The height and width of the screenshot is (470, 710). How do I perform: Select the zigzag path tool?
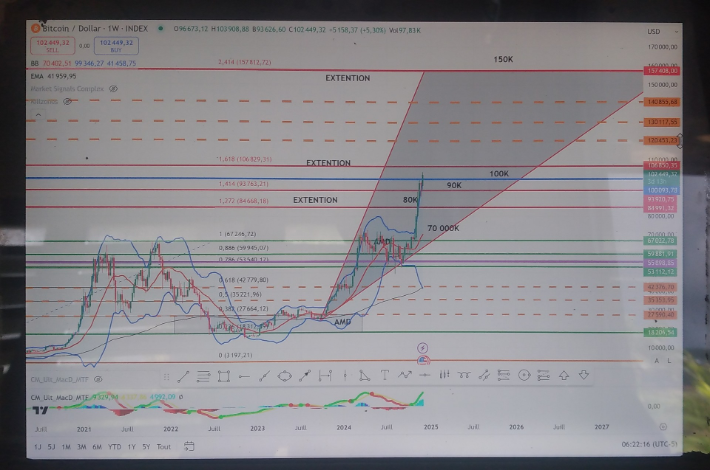pos(404,375)
